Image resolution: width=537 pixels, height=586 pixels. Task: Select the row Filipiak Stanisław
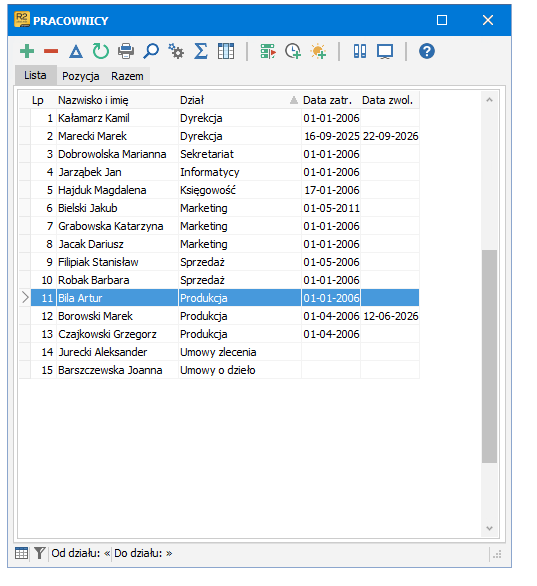(x=219, y=262)
